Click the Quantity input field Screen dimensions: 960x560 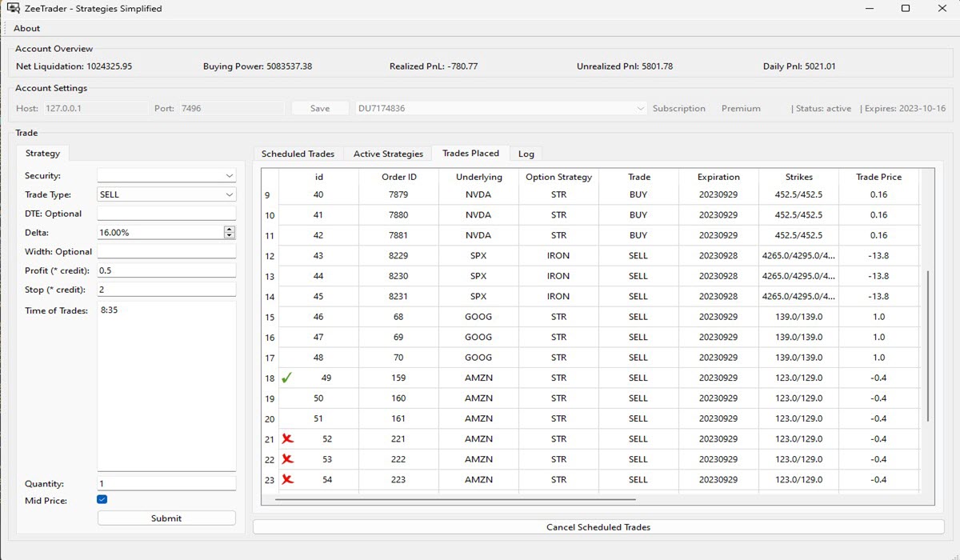tap(166, 484)
